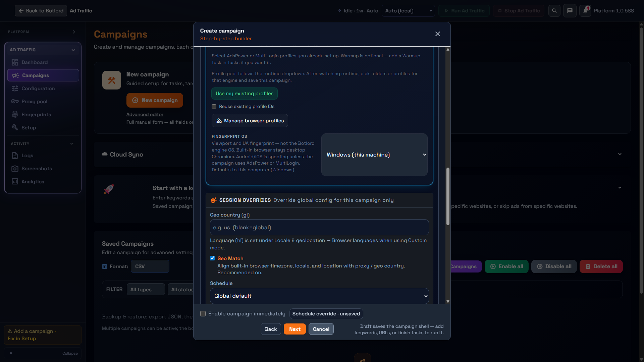644x362 pixels.
Task: Open Analytics in the sidebar
Action: click(43, 182)
